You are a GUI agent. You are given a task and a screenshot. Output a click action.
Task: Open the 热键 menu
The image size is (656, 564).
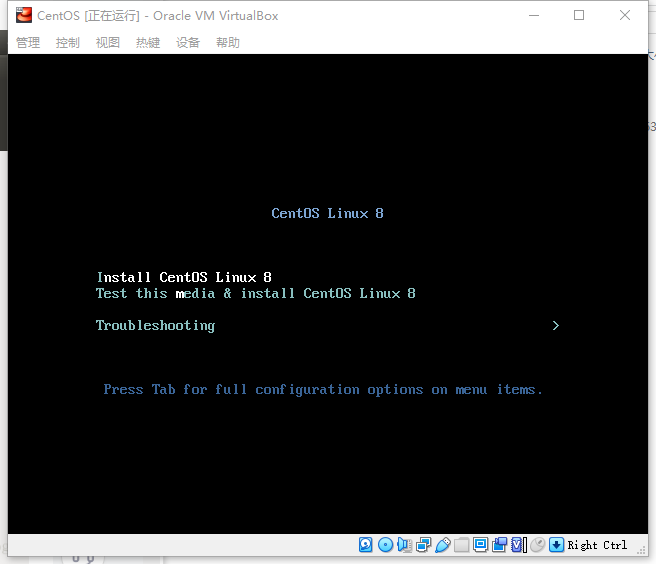pos(148,42)
